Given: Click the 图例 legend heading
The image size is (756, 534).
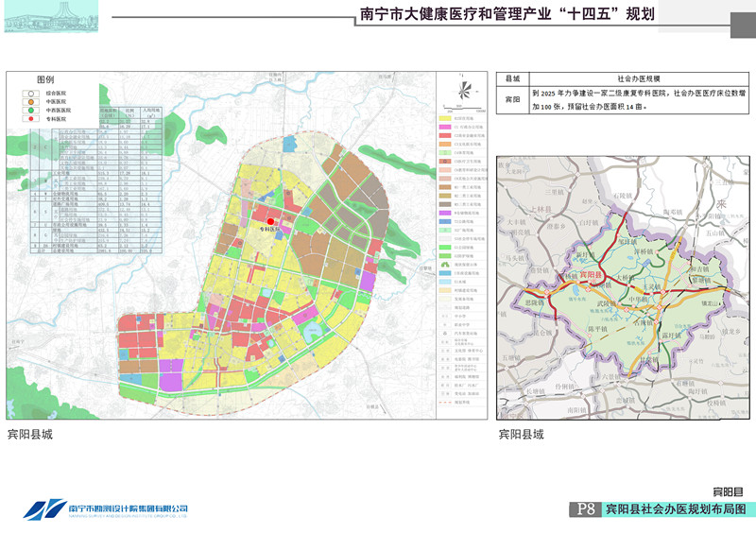Looking at the screenshot, I should pos(45,79).
